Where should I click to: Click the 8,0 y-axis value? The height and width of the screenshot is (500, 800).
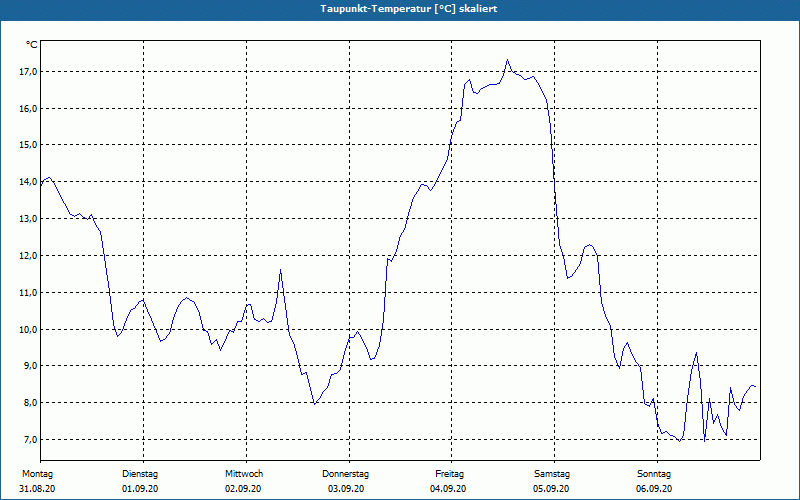click(x=30, y=403)
